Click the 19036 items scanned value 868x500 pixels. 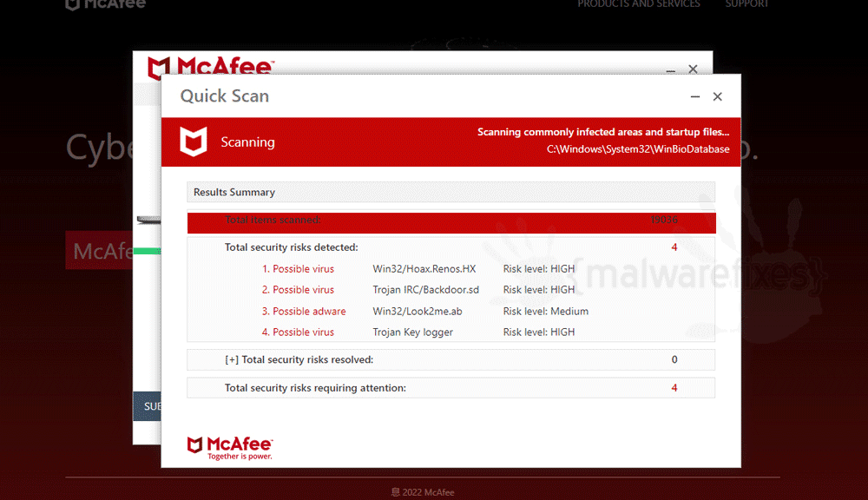click(x=664, y=220)
